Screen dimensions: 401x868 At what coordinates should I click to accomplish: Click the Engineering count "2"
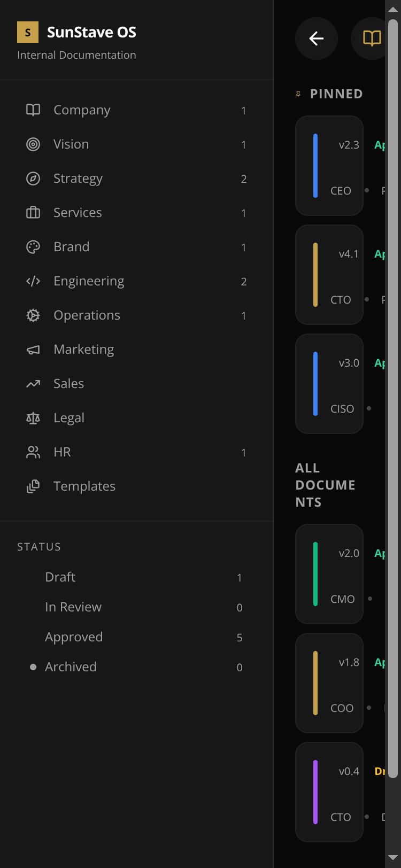244,282
